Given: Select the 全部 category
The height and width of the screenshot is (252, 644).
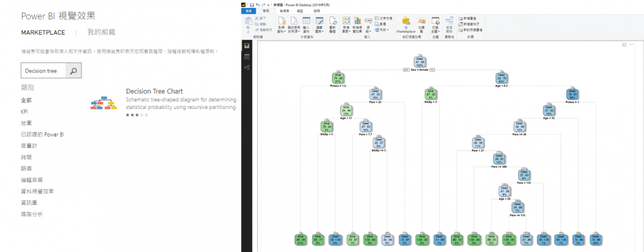Looking at the screenshot, I should pos(26,100).
